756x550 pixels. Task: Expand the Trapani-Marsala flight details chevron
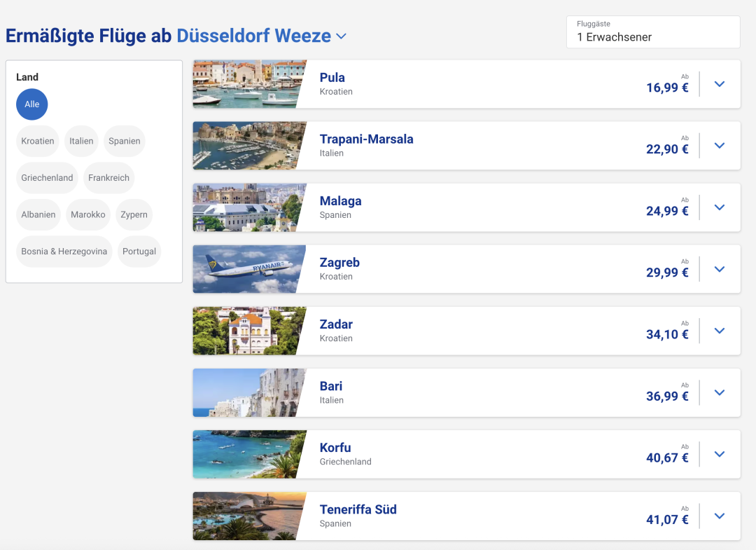pos(720,146)
